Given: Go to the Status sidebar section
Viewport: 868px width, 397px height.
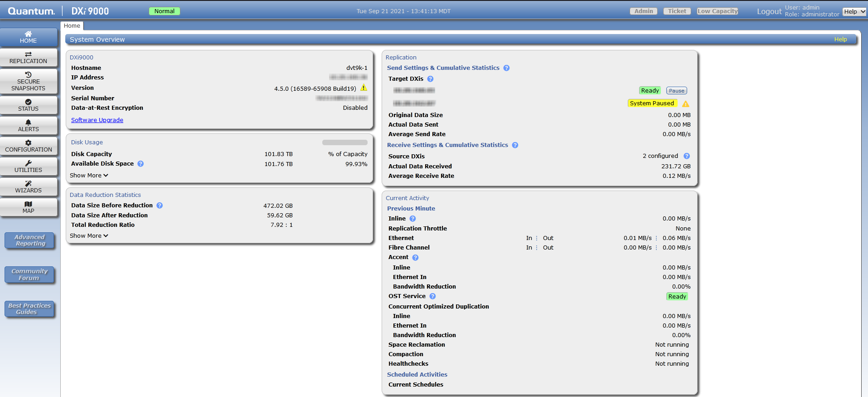Looking at the screenshot, I should [29, 105].
